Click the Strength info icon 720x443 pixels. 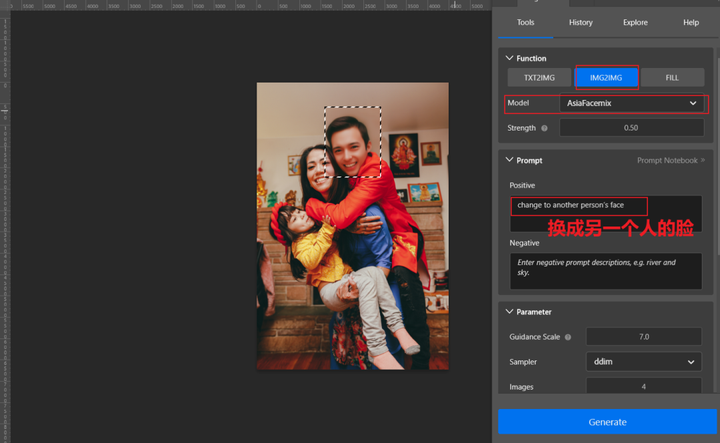coord(544,128)
